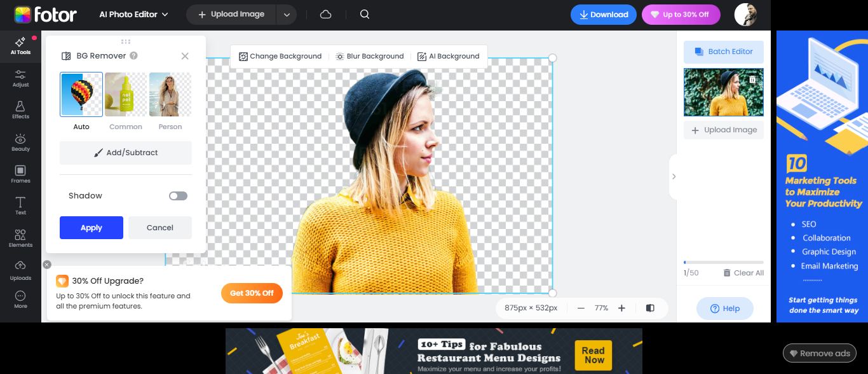Click Upload Image in right panel
868x374 pixels.
[724, 130]
